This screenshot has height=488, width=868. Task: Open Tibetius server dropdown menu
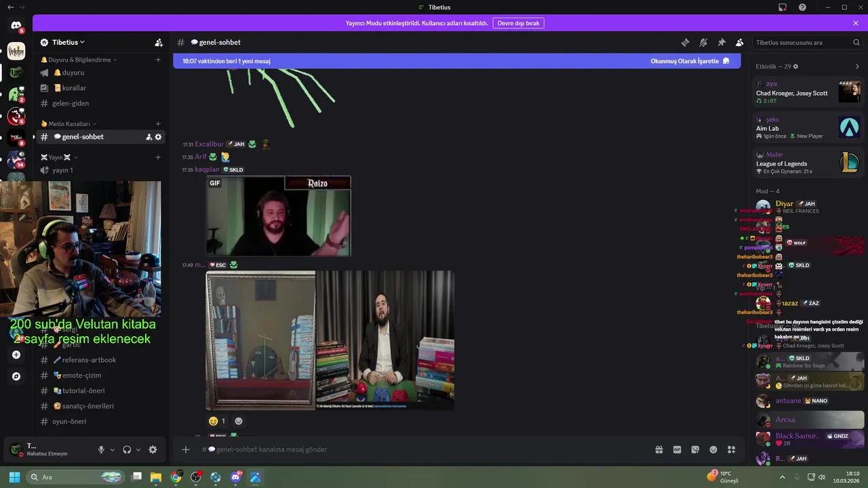point(68,42)
